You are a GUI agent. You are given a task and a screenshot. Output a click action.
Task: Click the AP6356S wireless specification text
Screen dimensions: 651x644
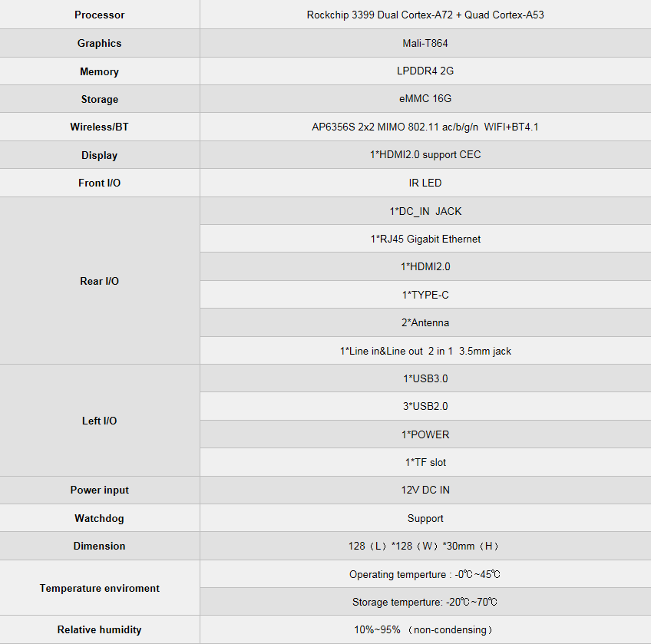tap(425, 127)
